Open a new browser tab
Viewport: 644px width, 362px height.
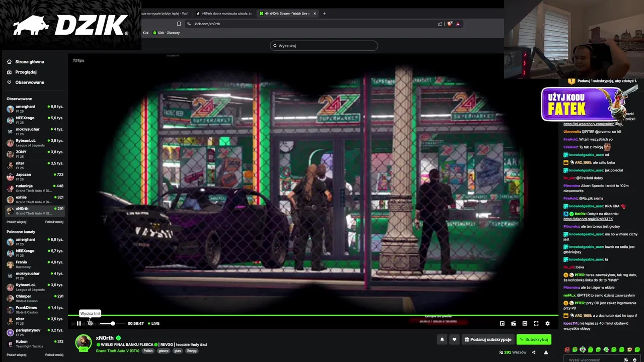point(325,14)
